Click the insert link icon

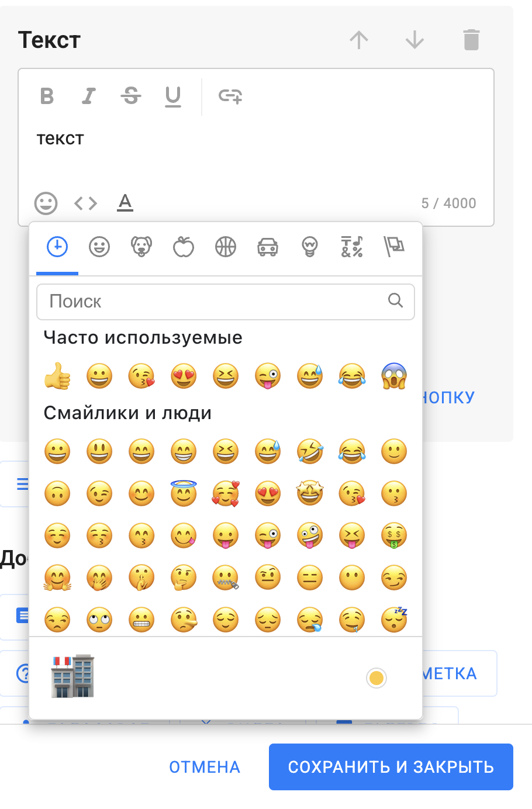pyautogui.click(x=230, y=96)
